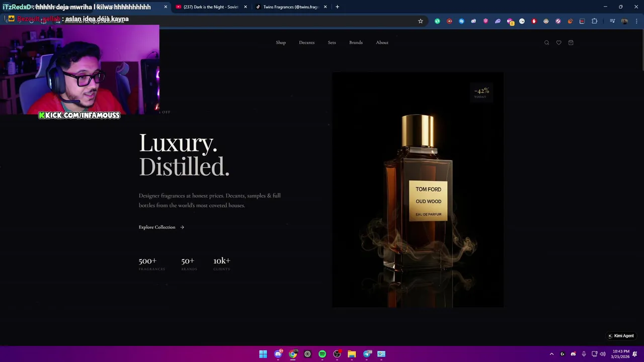Viewport: 644px width, 362px height.
Task: Close the Twins Fragrances tab
Action: click(x=325, y=7)
